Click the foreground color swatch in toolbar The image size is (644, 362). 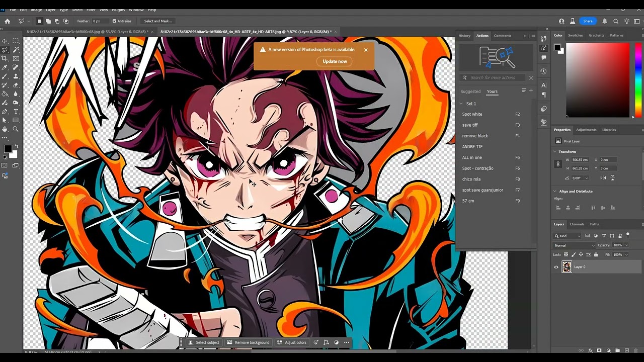coord(8,149)
